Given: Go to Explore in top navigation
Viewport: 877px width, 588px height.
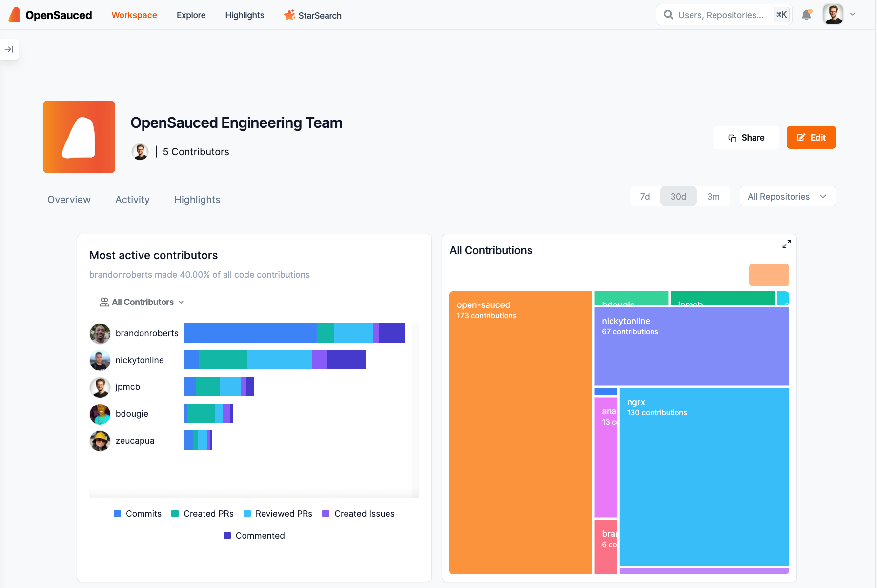Looking at the screenshot, I should (x=191, y=15).
